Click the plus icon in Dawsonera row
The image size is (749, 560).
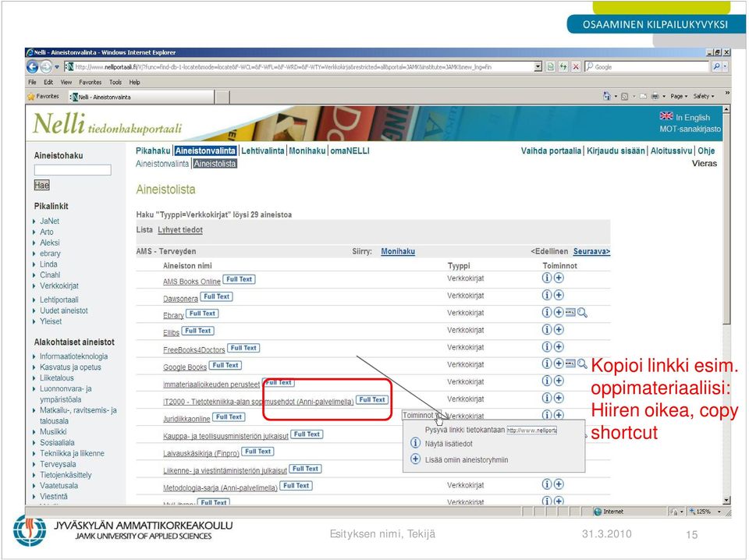[x=559, y=295]
